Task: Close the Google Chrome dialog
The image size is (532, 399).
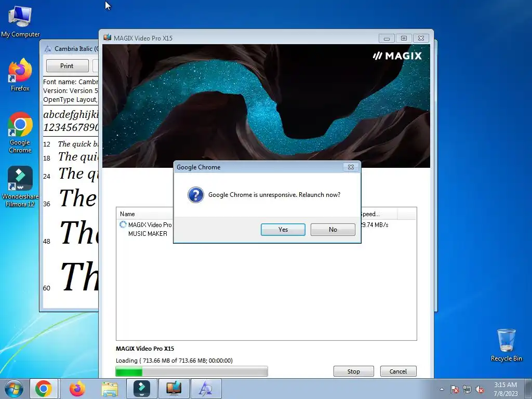Action: 351,167
